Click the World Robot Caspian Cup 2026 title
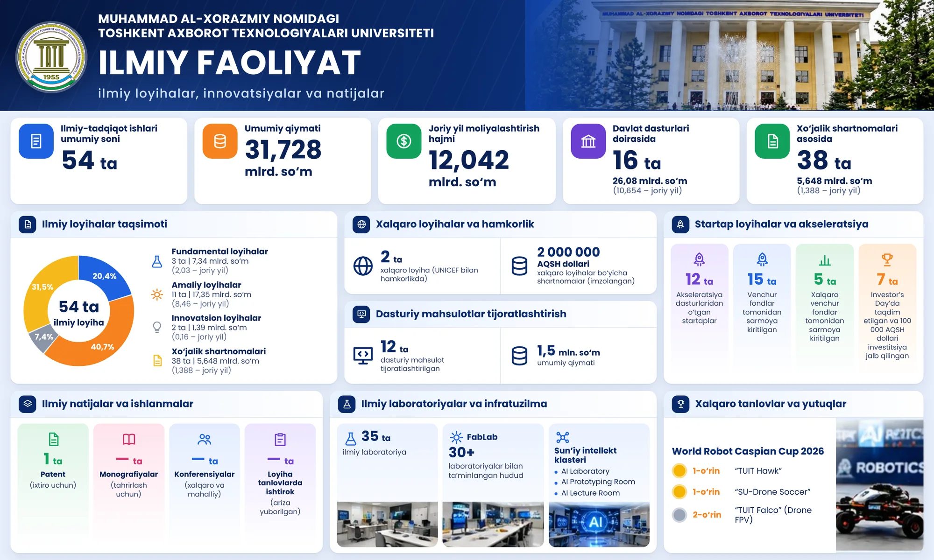 click(x=748, y=451)
